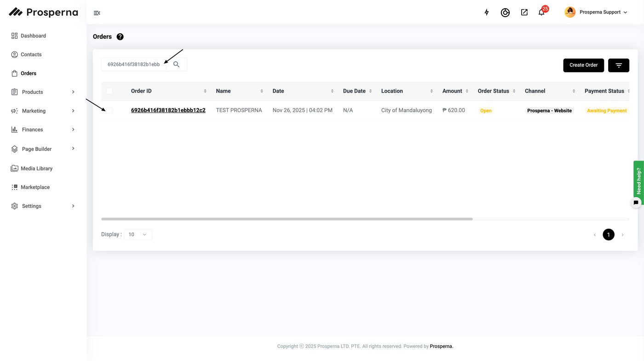Click the Prosperna footer link
This screenshot has height=361, width=644.
pos(441,346)
